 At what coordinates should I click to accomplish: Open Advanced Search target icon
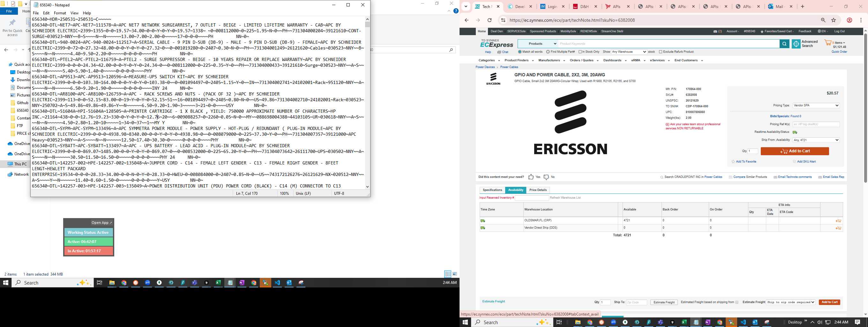tap(796, 44)
